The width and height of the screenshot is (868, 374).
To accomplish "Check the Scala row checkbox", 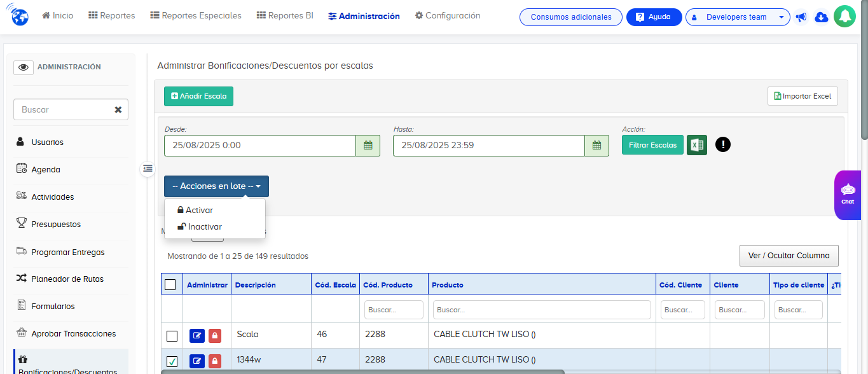I will 172,336.
